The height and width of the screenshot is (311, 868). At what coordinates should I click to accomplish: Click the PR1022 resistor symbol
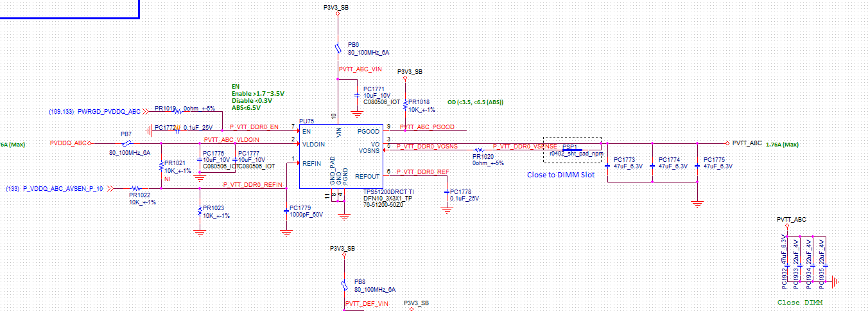pos(136,189)
